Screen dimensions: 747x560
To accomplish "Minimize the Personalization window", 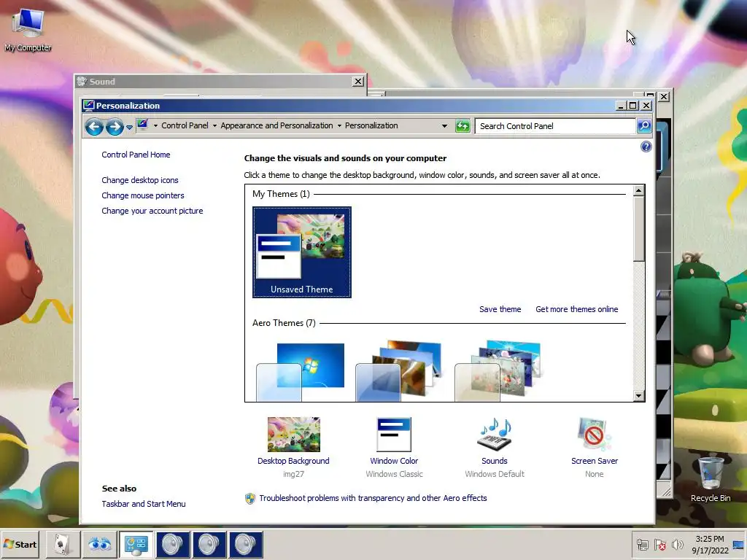I will tap(620, 106).
